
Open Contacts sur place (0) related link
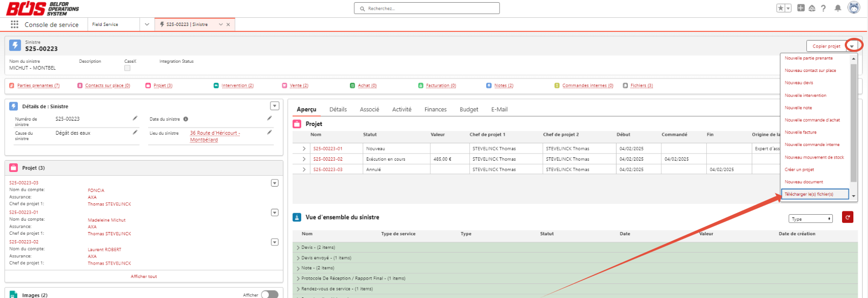(x=108, y=85)
